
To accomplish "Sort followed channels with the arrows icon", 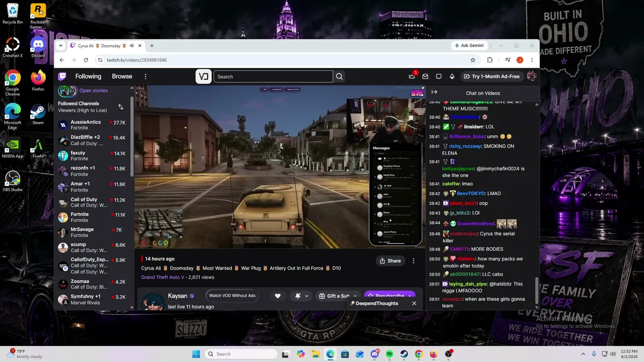I will 121,107.
